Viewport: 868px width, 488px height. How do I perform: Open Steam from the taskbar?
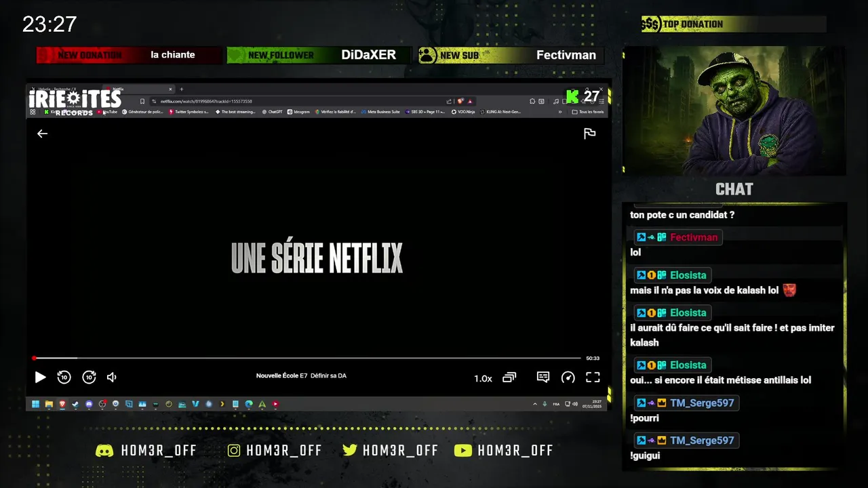pos(75,404)
